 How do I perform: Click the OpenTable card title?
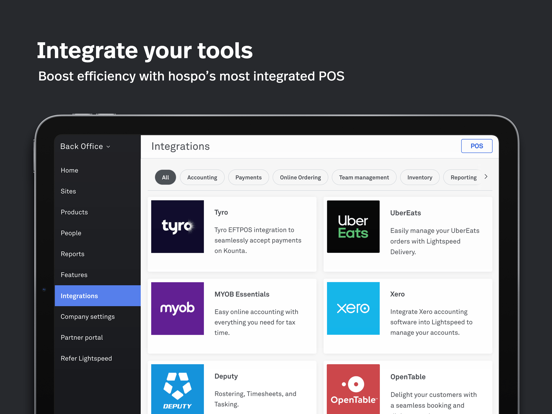[x=408, y=377]
